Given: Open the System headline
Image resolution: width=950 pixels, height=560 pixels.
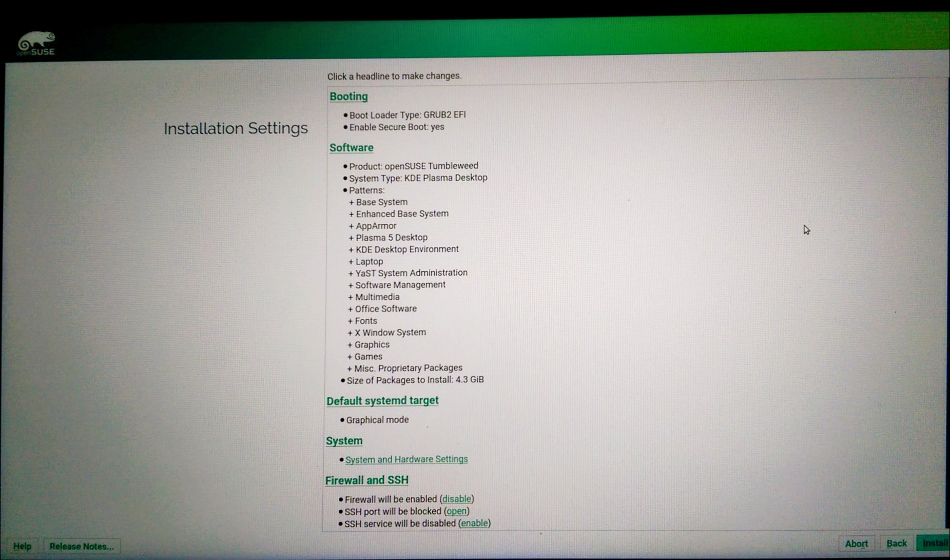Looking at the screenshot, I should pos(344,441).
